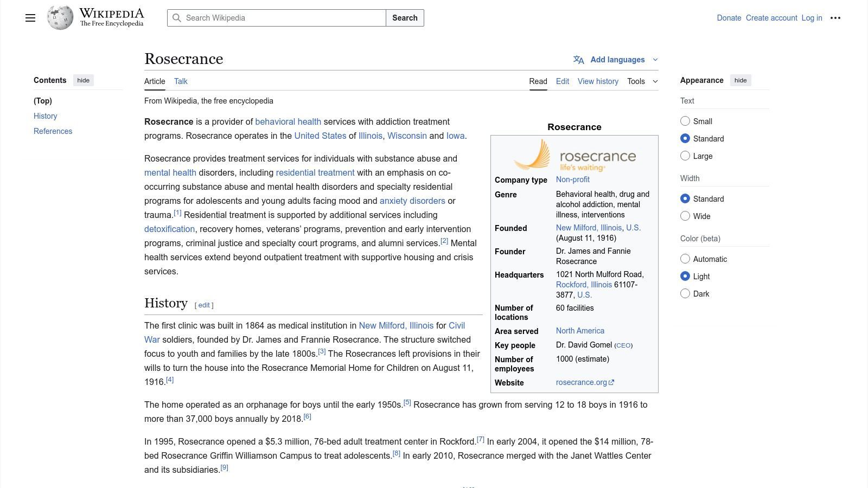Hide the Appearance panel

click(x=741, y=80)
